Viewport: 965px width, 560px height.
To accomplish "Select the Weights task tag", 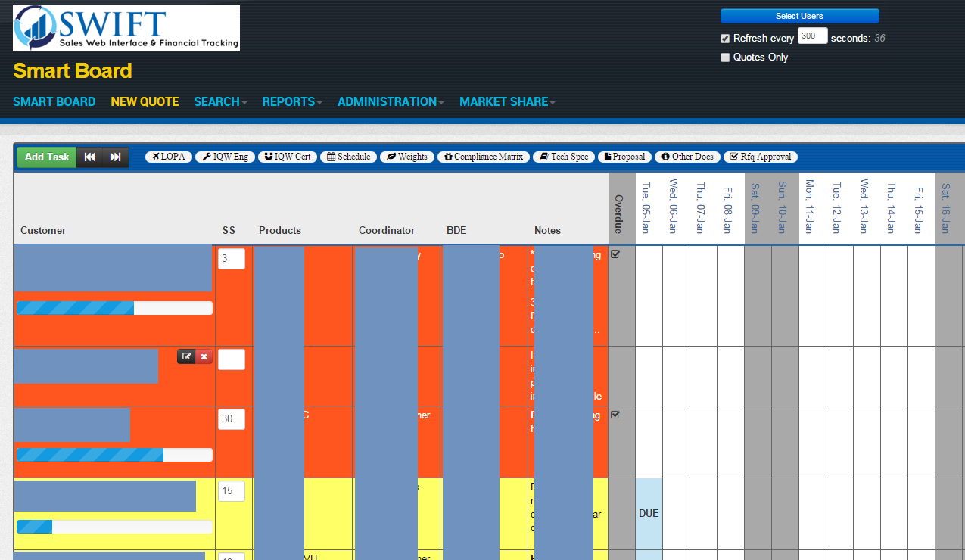I will point(406,157).
